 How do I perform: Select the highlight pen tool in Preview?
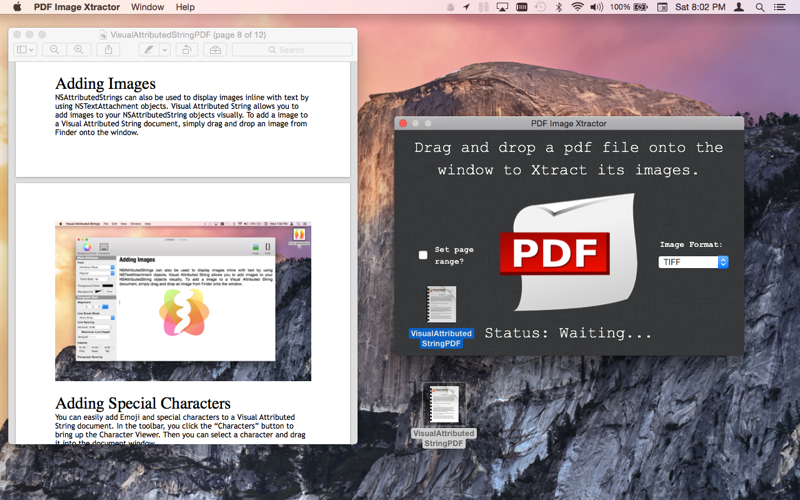point(148,49)
